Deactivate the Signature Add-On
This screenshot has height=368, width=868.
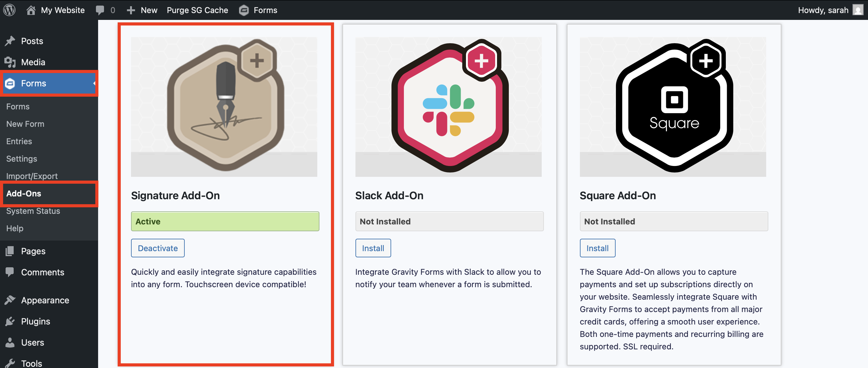point(158,248)
